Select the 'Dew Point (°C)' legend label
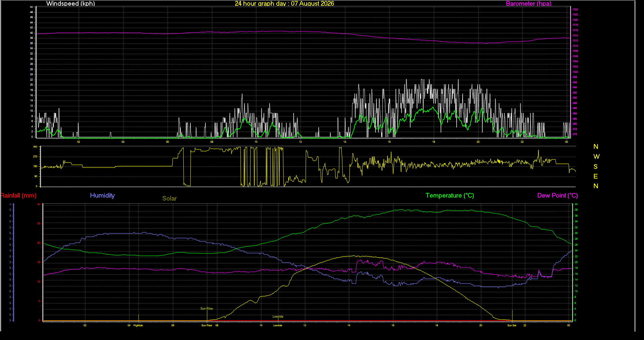This screenshot has width=644, height=340. coord(557,196)
